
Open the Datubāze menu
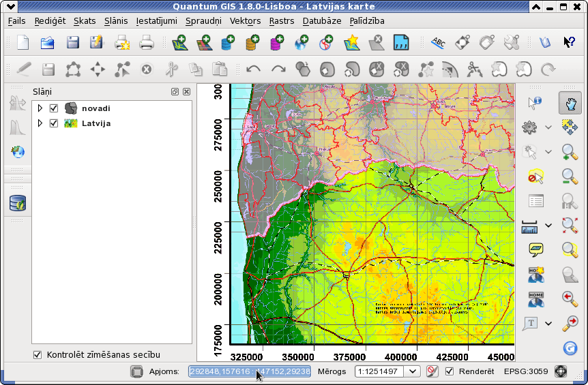322,21
